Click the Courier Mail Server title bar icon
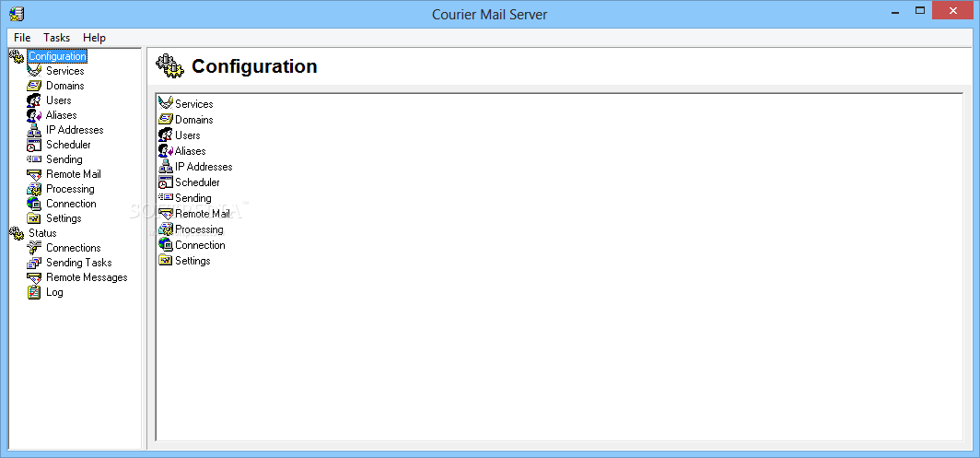The image size is (980, 458). pos(17,13)
